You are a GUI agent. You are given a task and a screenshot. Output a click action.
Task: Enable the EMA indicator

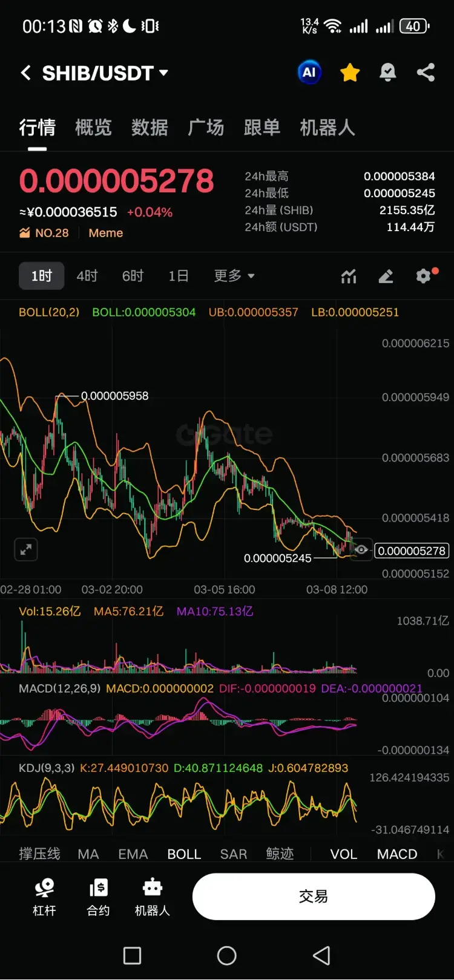[133, 854]
